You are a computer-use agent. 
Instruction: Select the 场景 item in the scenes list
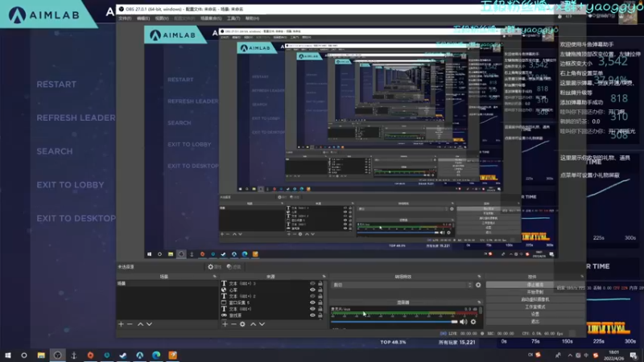(167, 284)
